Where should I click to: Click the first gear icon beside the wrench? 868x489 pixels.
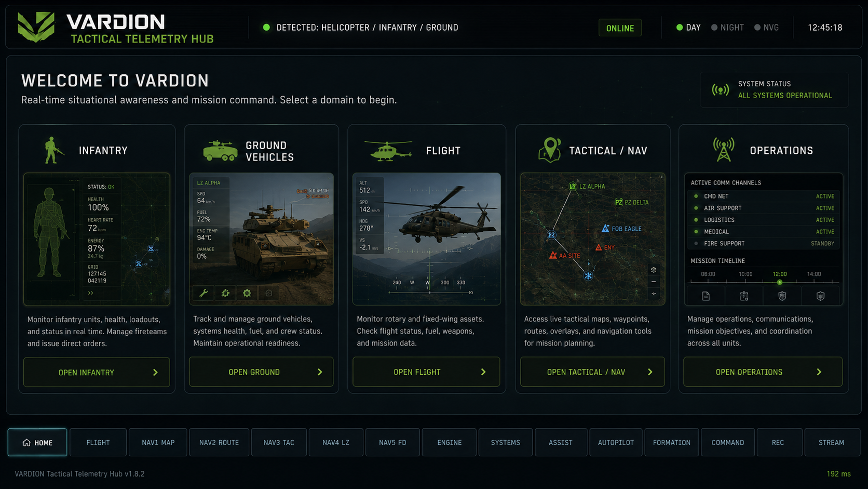coord(225,293)
